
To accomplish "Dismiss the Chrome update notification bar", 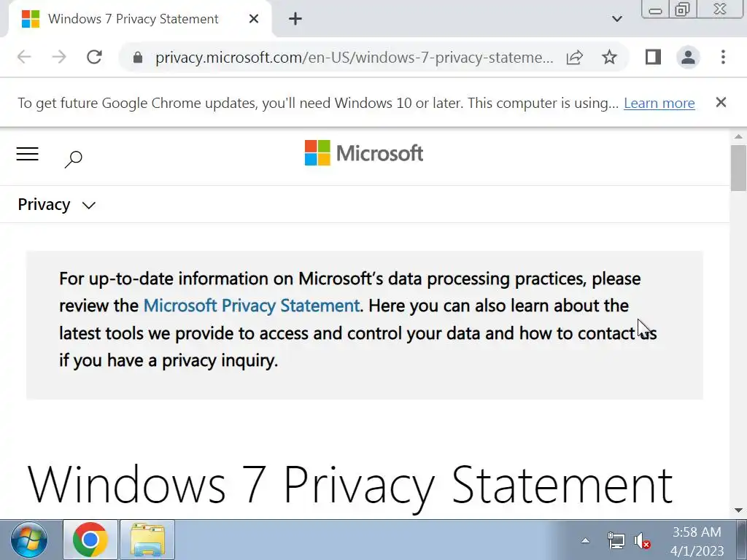I will coord(721,103).
